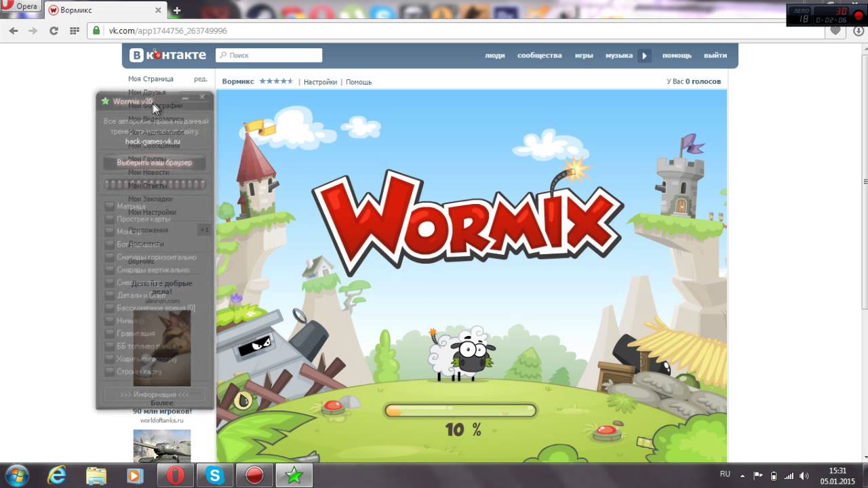868x488 pixels.
Task: Open the red recorder app on the taskbar
Action: point(254,476)
